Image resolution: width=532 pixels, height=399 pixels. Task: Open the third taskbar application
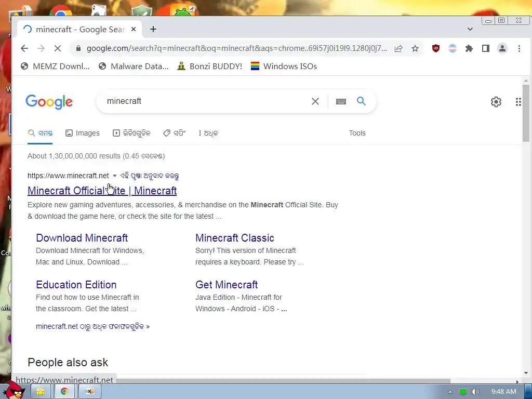click(x=89, y=392)
